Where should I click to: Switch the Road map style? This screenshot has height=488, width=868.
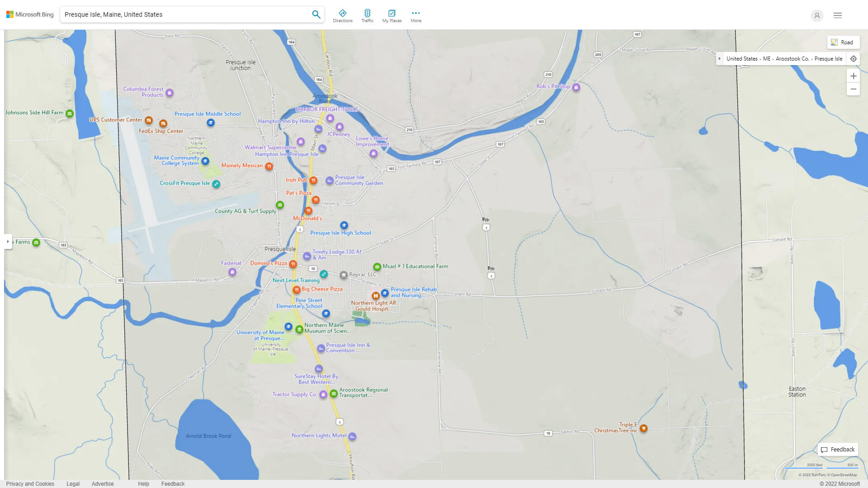(x=843, y=42)
